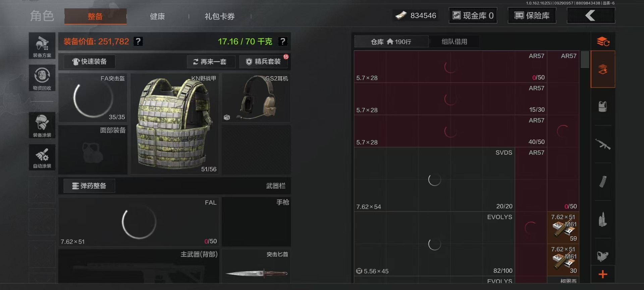The image size is (644, 290).
Task: Select the AR57 with 15/30 ammo
Action: pos(450,99)
